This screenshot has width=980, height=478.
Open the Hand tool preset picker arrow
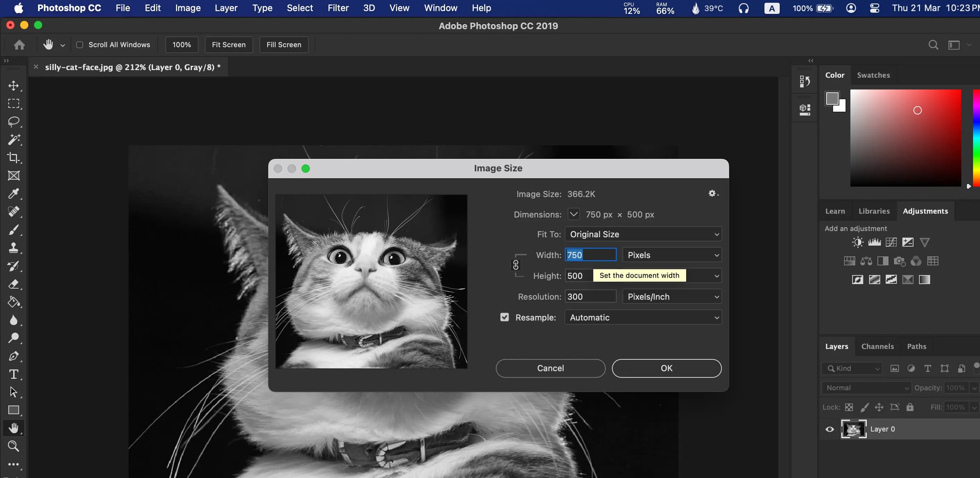[x=62, y=45]
